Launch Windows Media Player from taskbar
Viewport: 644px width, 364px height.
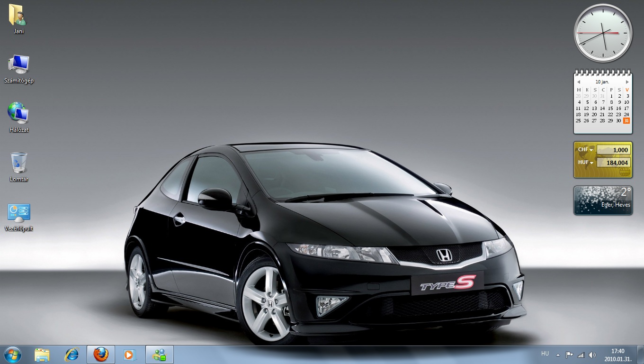coord(129,355)
